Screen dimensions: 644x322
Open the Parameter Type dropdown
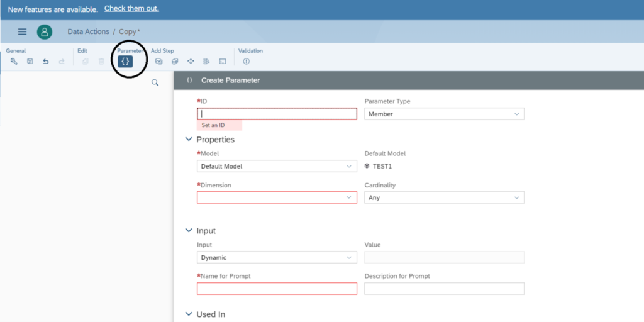click(444, 114)
